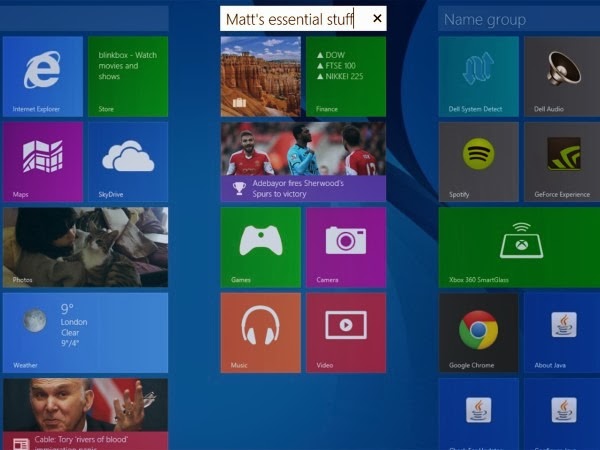Open the Dell Audio tile
Viewport: 600px width, 450px height.
[x=562, y=77]
